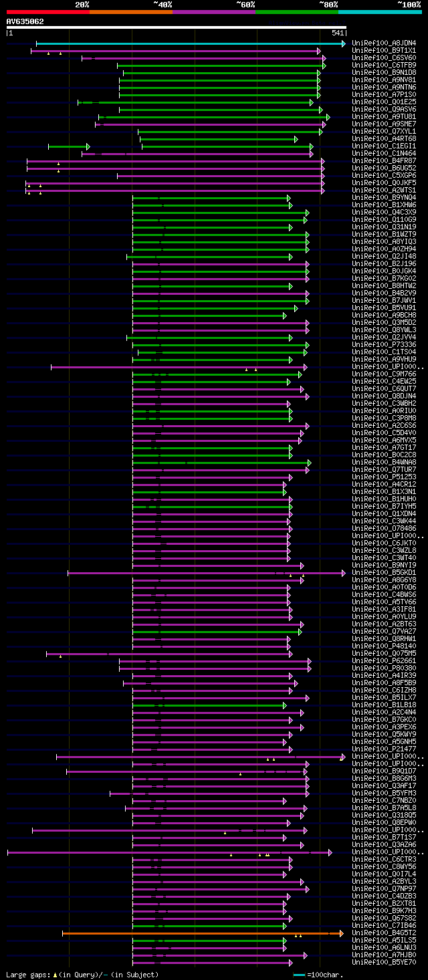Click label UniRef100_Q4C3X9
This screenshot has height=980, width=428.
384,213
